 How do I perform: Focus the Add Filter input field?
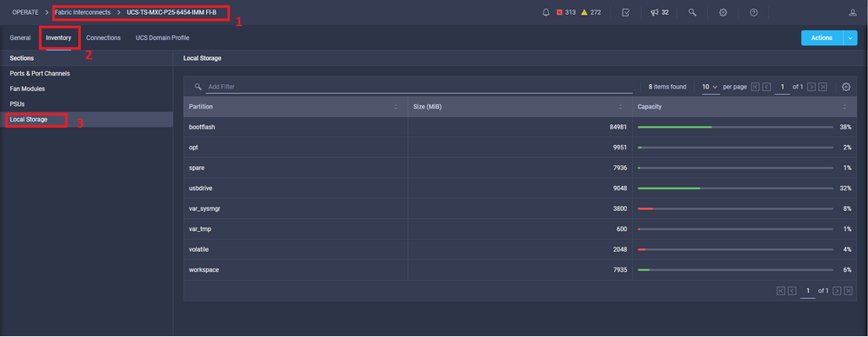419,87
